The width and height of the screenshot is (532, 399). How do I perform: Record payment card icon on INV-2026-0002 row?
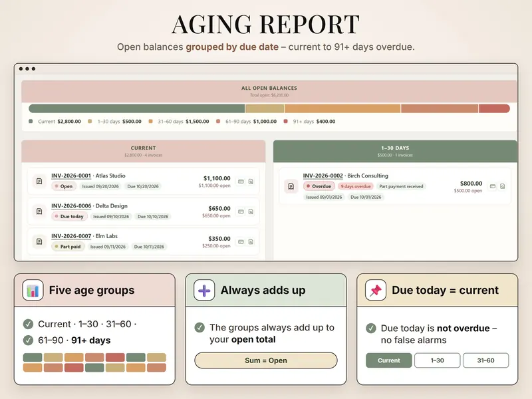click(493, 186)
